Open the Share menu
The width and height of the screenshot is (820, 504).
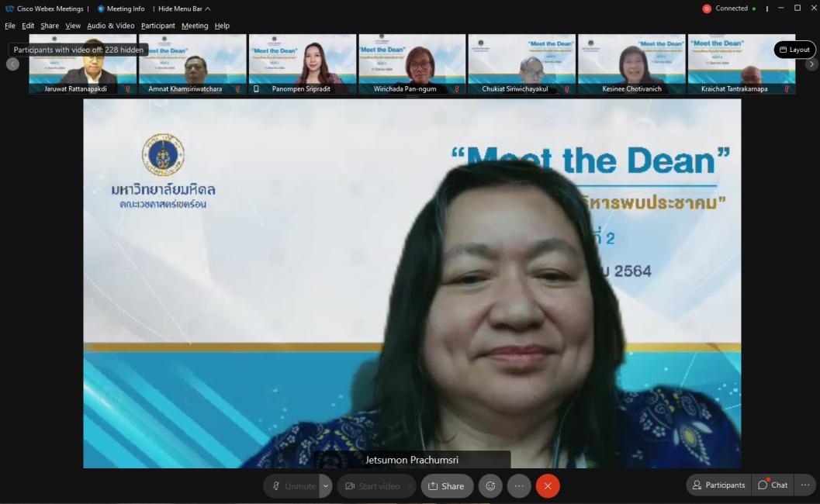[x=50, y=26]
